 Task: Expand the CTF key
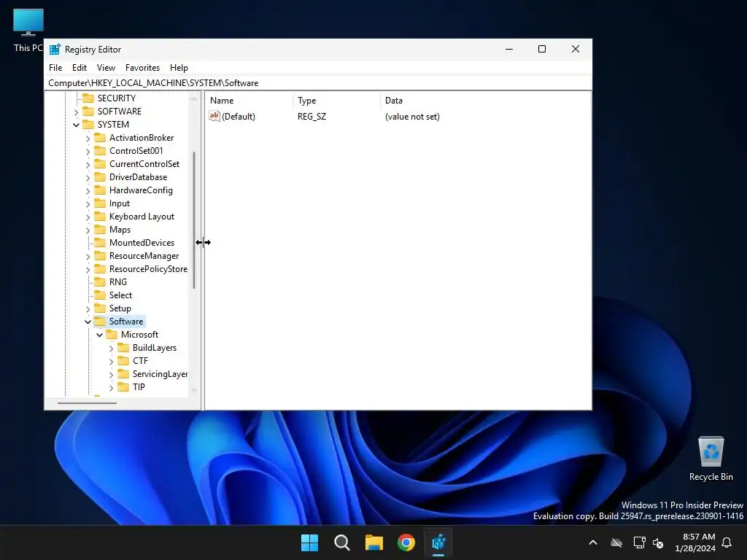tap(111, 362)
